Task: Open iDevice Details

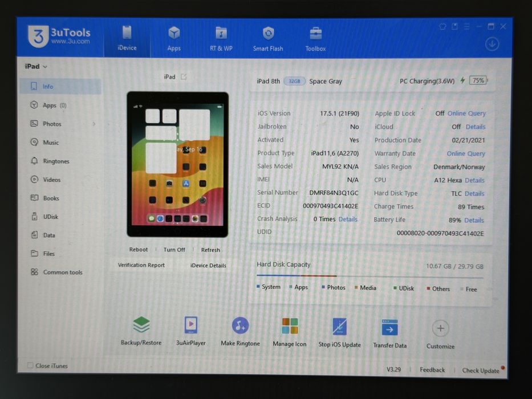Action: pyautogui.click(x=208, y=265)
